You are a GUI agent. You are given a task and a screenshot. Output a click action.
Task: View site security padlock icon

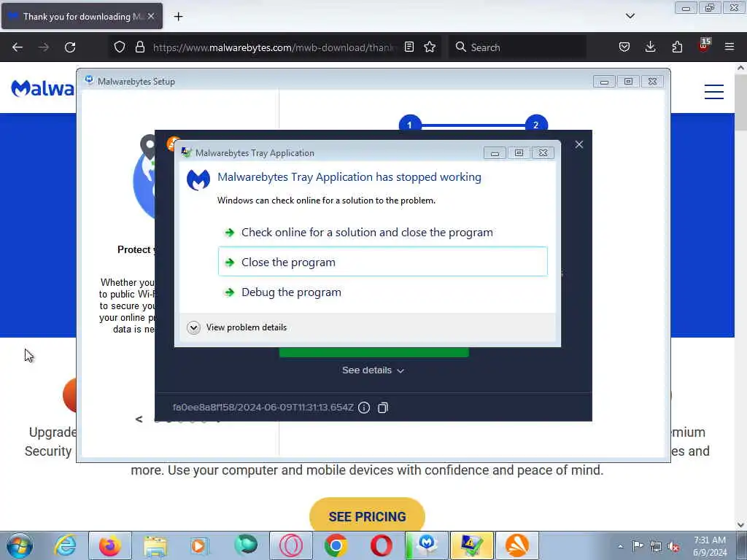[x=139, y=47]
